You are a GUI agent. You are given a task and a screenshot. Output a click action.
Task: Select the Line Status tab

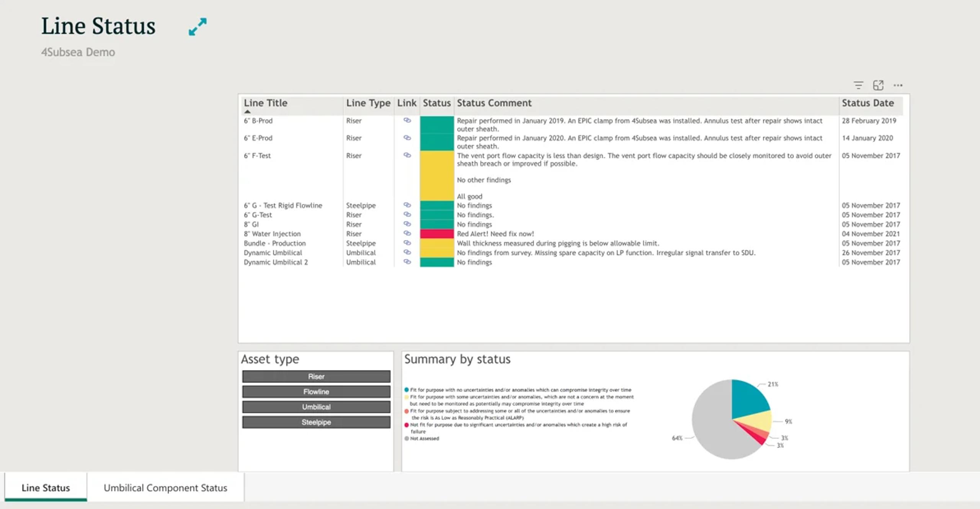pyautogui.click(x=46, y=488)
